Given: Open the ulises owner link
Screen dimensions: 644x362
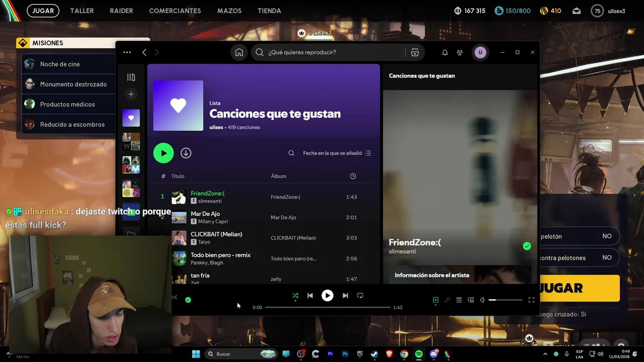Looking at the screenshot, I should click(216, 127).
